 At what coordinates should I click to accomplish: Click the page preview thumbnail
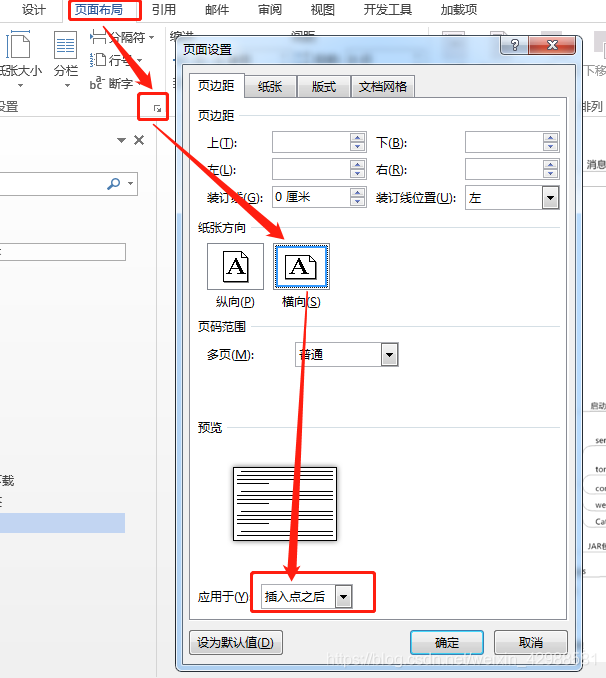tap(285, 504)
